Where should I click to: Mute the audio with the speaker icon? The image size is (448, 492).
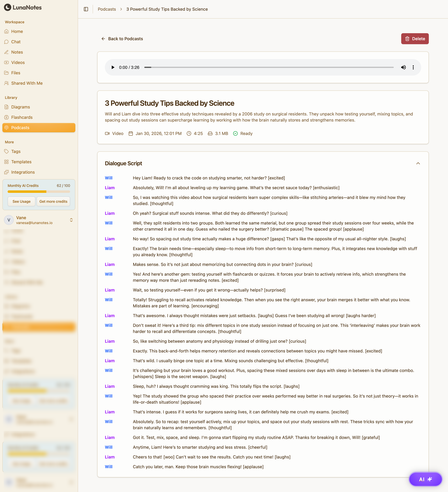point(403,67)
